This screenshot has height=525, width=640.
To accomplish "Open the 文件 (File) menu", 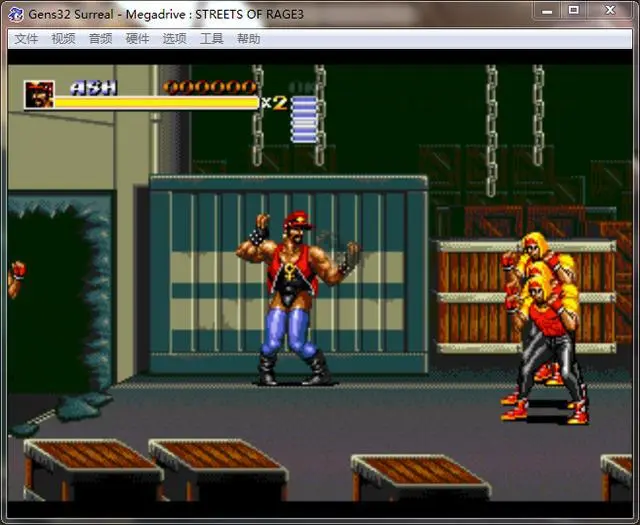I will click(26, 39).
